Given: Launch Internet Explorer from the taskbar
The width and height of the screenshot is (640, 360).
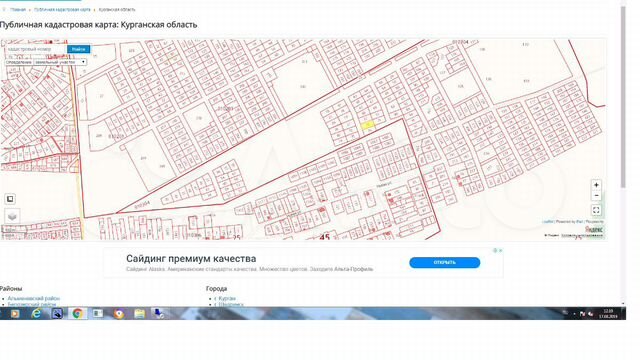Looking at the screenshot, I should (36, 313).
